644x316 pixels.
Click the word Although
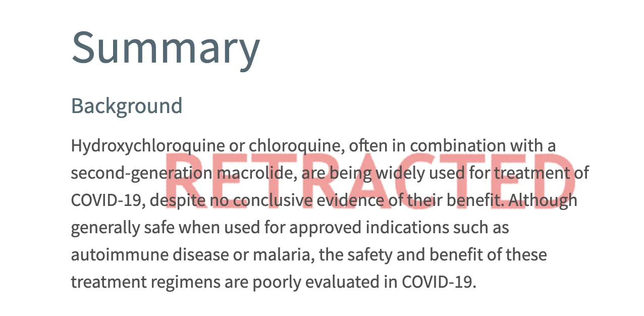click(x=543, y=201)
